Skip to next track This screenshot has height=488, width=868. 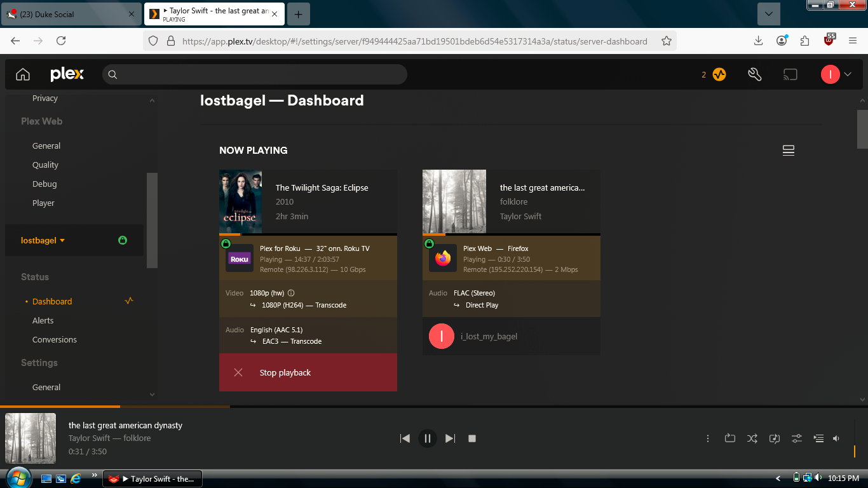(x=451, y=438)
